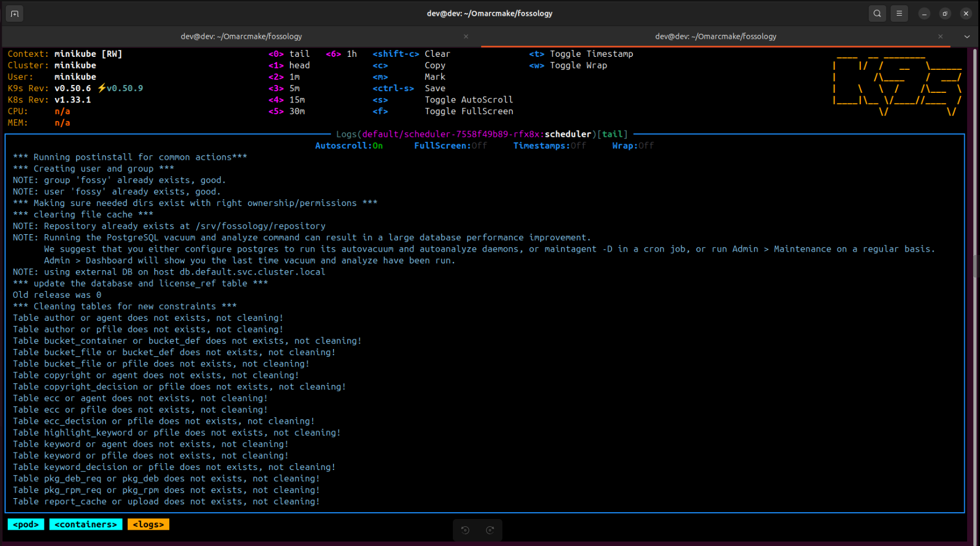980x546 pixels.
Task: Click the <1> head shortcut
Action: [x=289, y=65]
